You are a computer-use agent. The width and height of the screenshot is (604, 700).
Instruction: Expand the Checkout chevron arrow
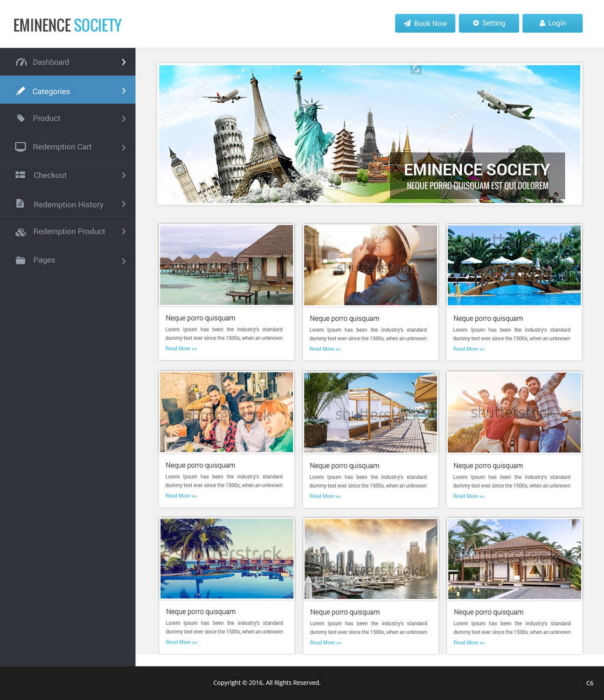(x=124, y=175)
